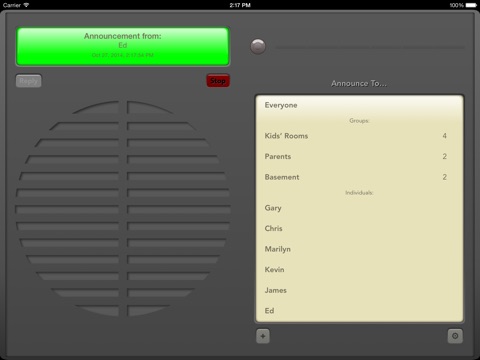Click the battery icon in status bar
480x360 pixels.
(x=471, y=5)
